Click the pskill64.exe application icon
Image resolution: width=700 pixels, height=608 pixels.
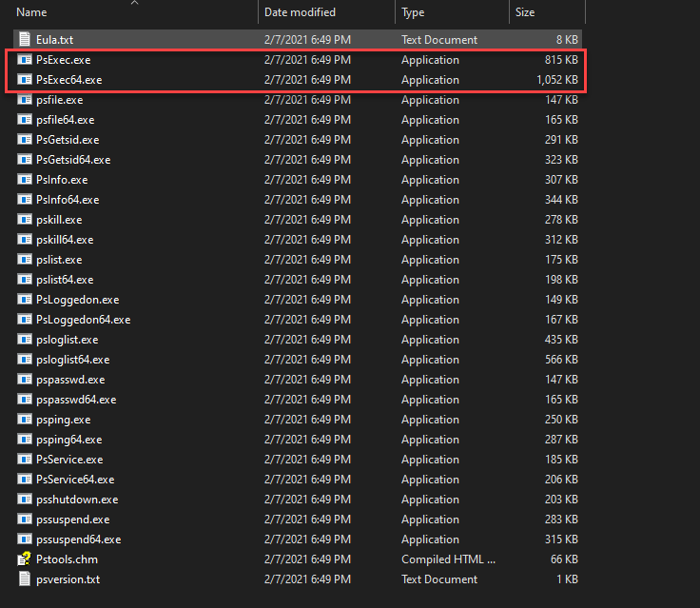click(25, 239)
